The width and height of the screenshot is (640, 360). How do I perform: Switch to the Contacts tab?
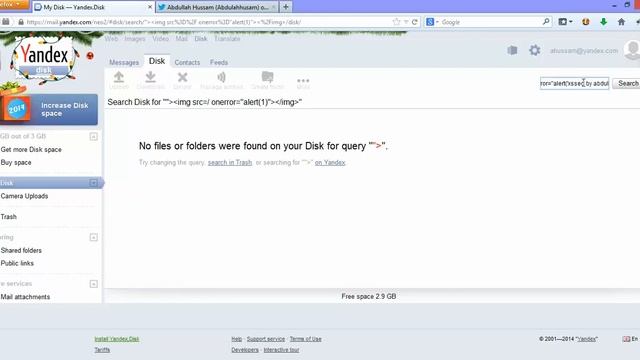point(187,62)
